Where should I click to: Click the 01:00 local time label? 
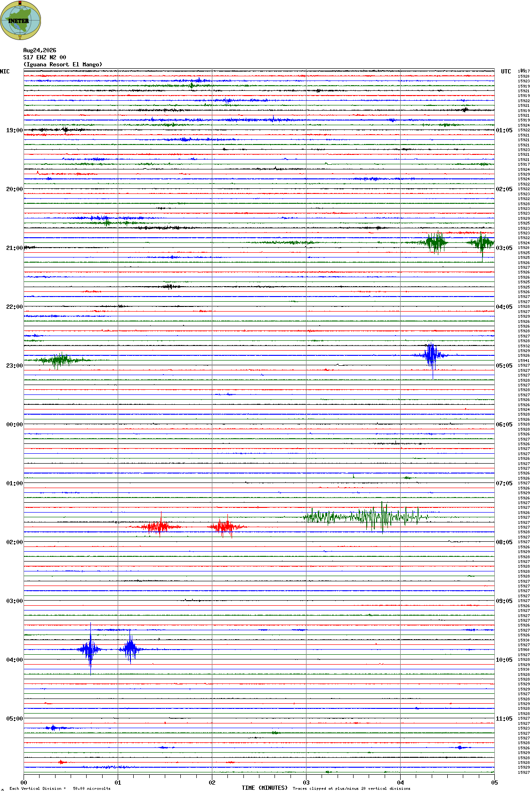(x=14, y=483)
